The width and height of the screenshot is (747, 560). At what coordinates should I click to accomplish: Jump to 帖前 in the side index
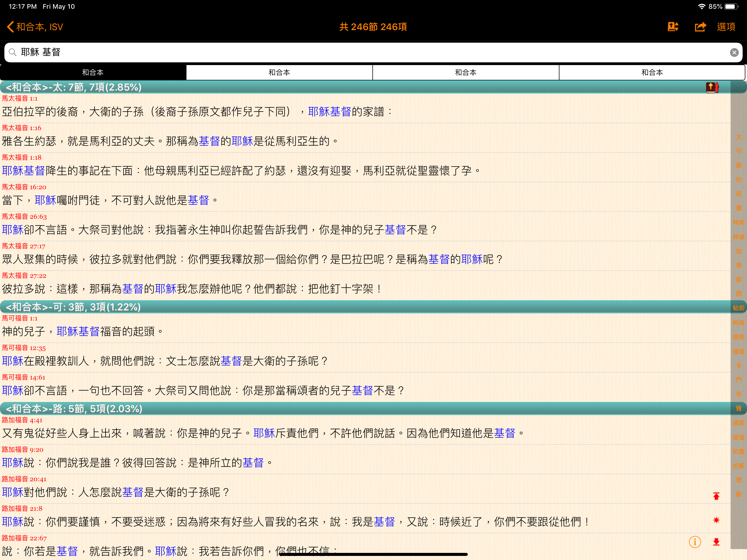tap(739, 308)
